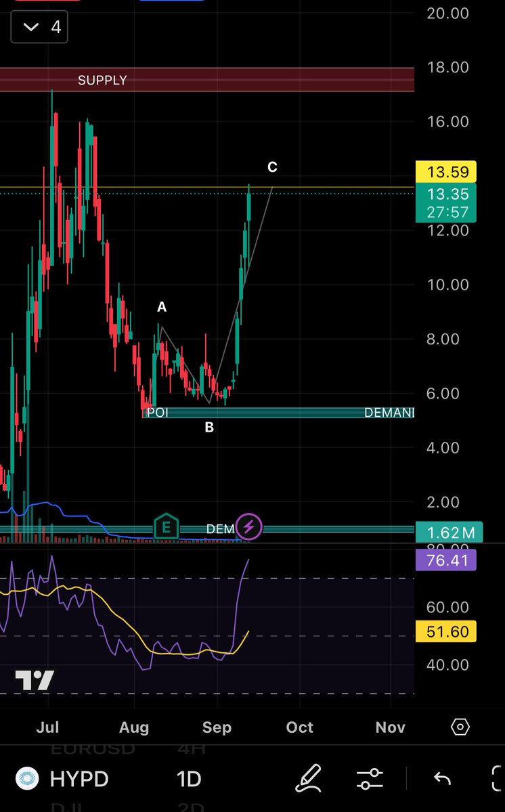
Task: Select the SUPPLY zone rectangle label
Action: pyautogui.click(x=102, y=81)
